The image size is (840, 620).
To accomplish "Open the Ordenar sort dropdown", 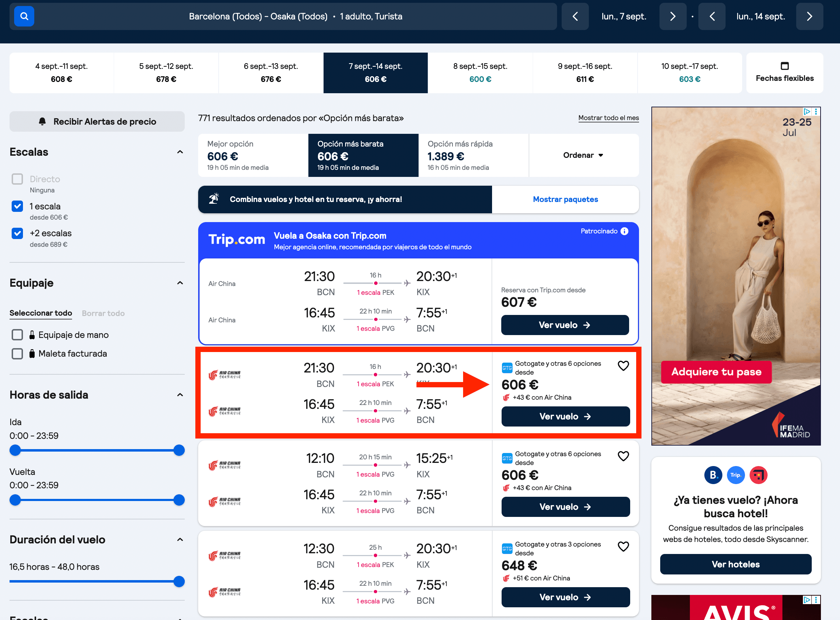I will 584,155.
